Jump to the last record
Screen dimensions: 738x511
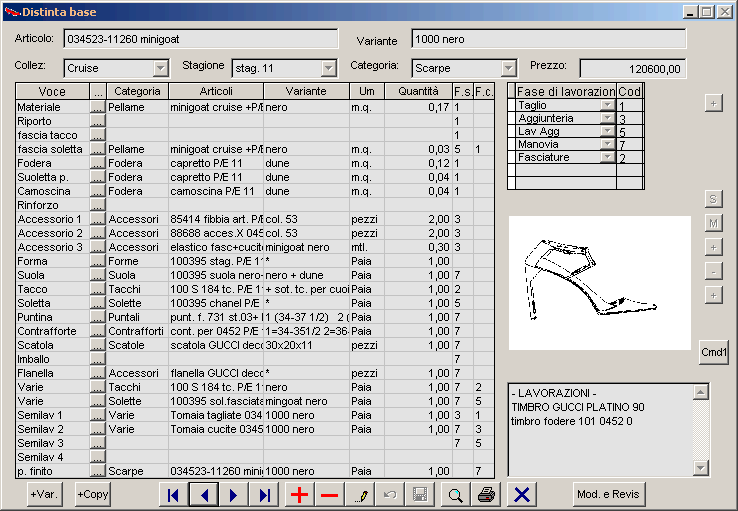pos(264,495)
